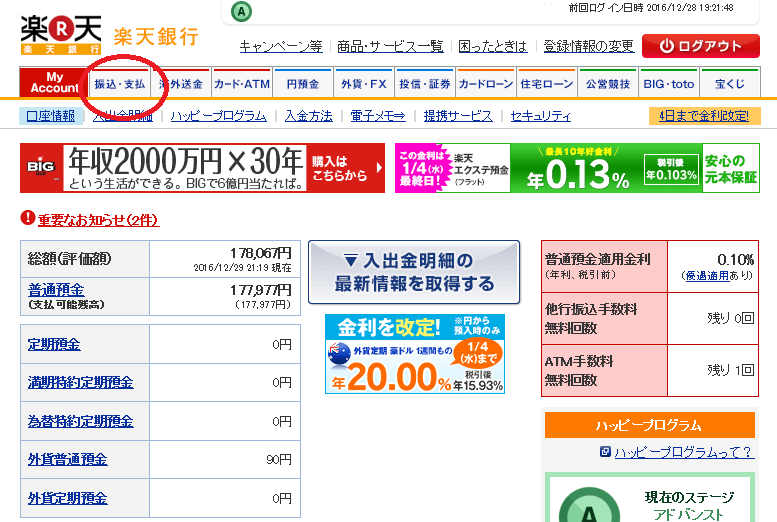
Task: Click the 177,977円 ordinary deposit balance
Action: tap(261, 290)
